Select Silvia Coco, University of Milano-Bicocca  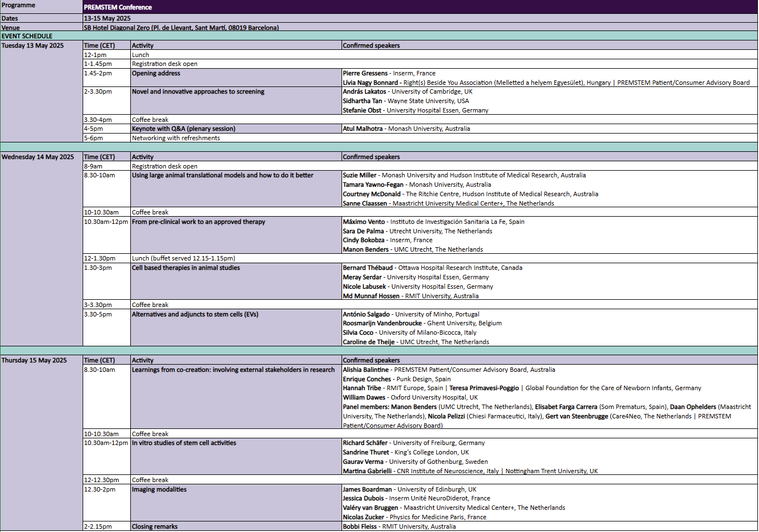coord(410,332)
